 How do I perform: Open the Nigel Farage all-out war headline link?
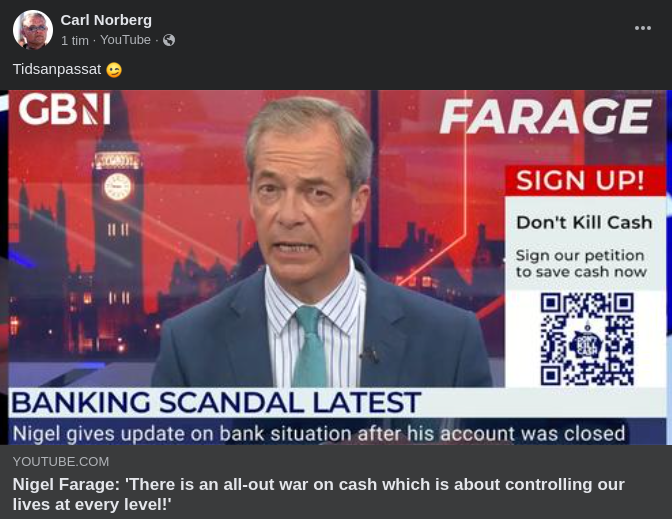[318, 494]
